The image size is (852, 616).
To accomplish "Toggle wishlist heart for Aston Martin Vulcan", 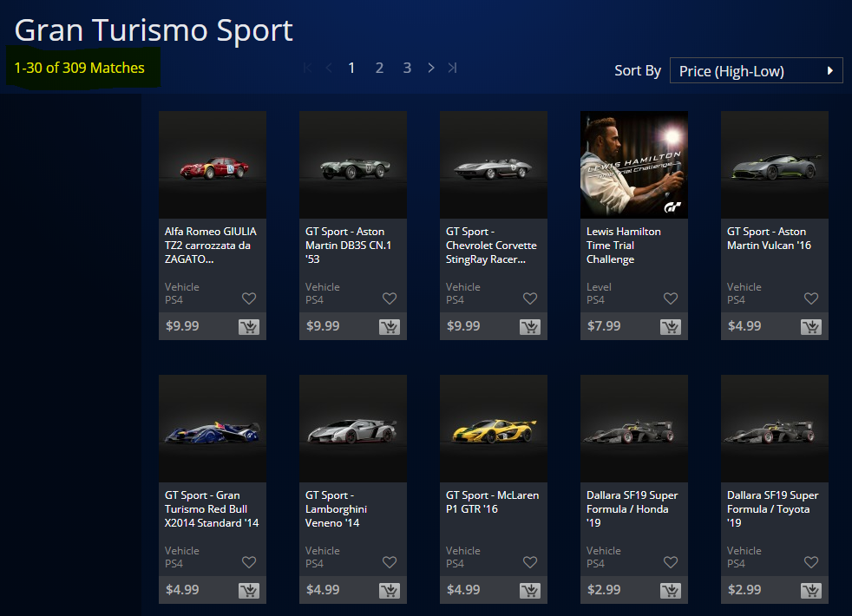I will (811, 298).
